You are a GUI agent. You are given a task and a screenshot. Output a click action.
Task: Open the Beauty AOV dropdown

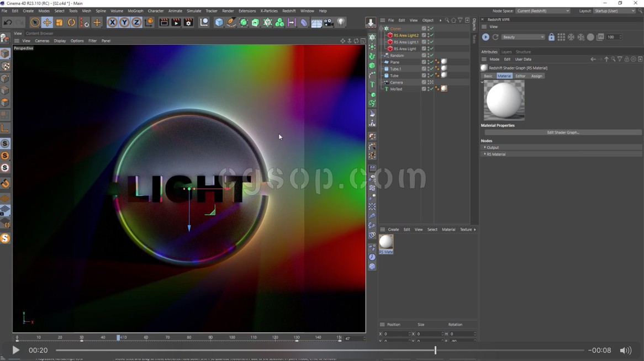pos(522,37)
